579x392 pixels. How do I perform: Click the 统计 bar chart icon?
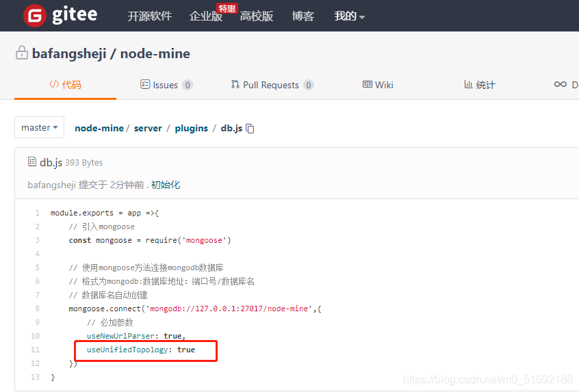(x=468, y=84)
